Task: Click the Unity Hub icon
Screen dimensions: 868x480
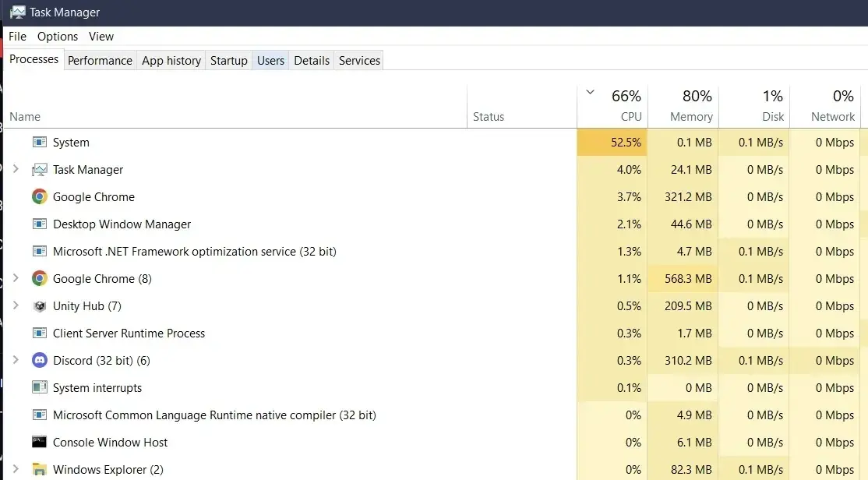Action: tap(40, 305)
